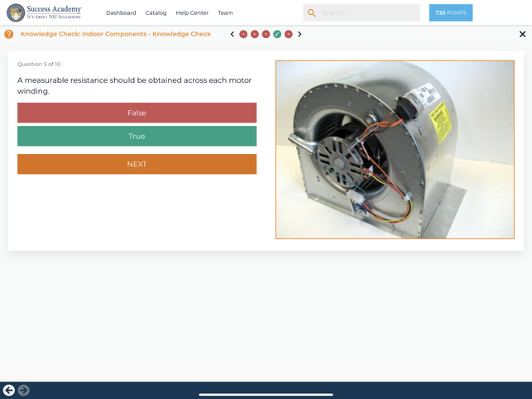This screenshot has height=399, width=532.
Task: Open the Catalog menu item
Action: (x=156, y=13)
